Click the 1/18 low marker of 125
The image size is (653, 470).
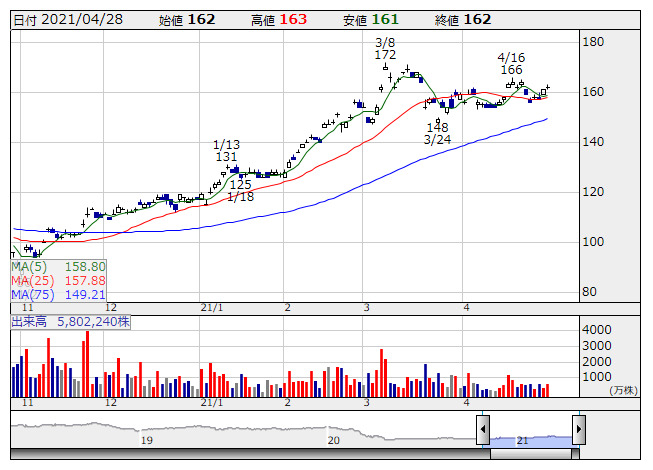[240, 190]
